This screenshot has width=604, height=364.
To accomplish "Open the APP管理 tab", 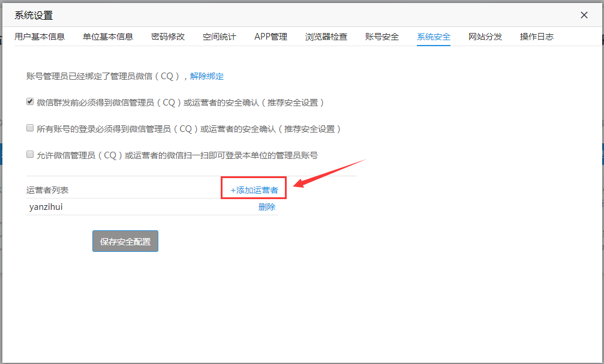I will click(x=271, y=37).
